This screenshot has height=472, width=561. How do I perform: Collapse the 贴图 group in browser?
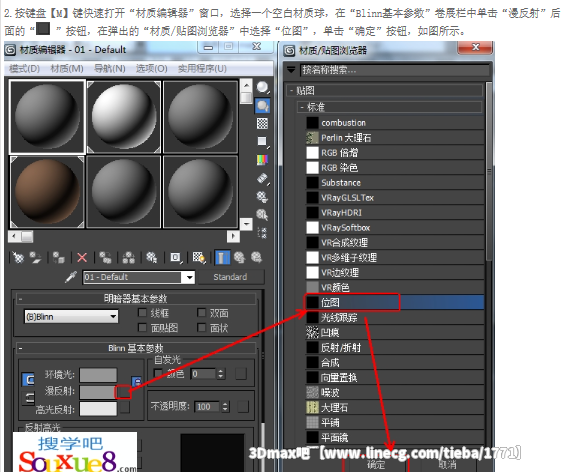click(x=385, y=91)
